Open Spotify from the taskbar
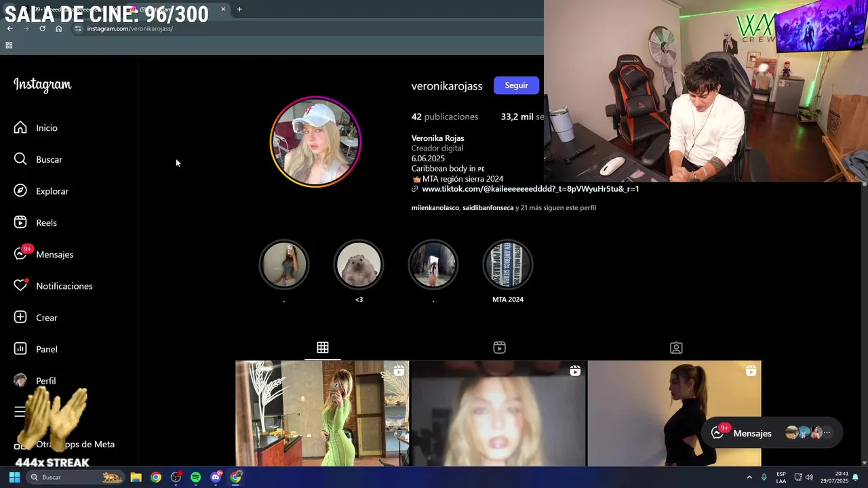The height and width of the screenshot is (488, 868). click(x=195, y=477)
